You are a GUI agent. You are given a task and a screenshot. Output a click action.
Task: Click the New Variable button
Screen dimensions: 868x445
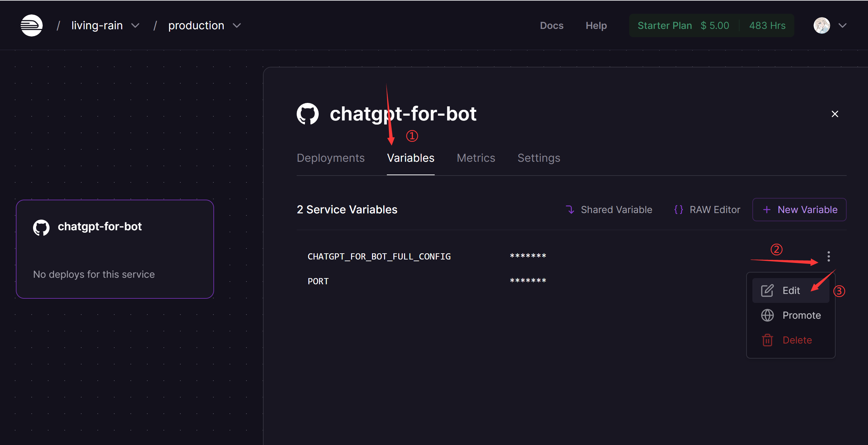coord(799,210)
